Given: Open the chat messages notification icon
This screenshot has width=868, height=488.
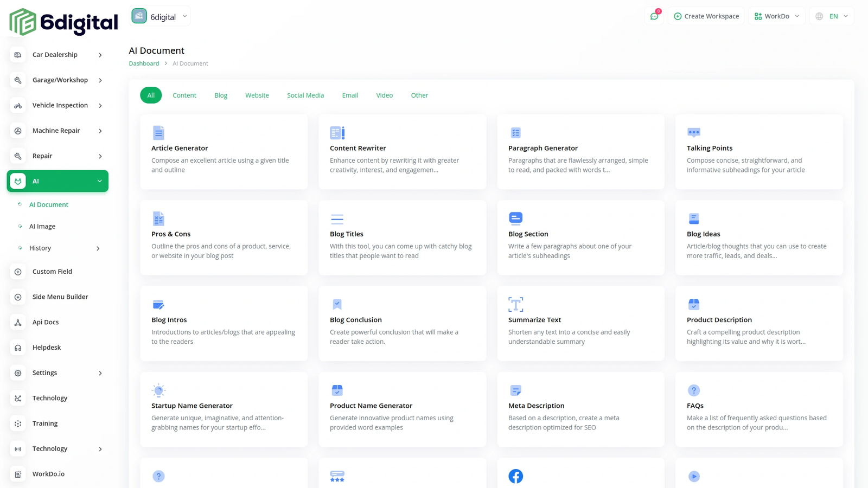Looking at the screenshot, I should pos(654,16).
